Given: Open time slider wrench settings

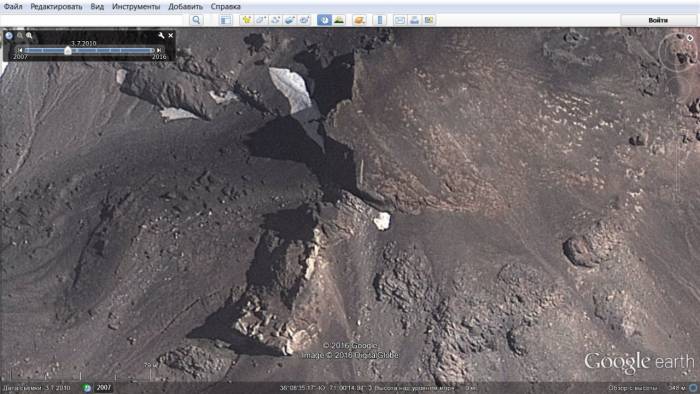Looking at the screenshot, I should [161, 35].
